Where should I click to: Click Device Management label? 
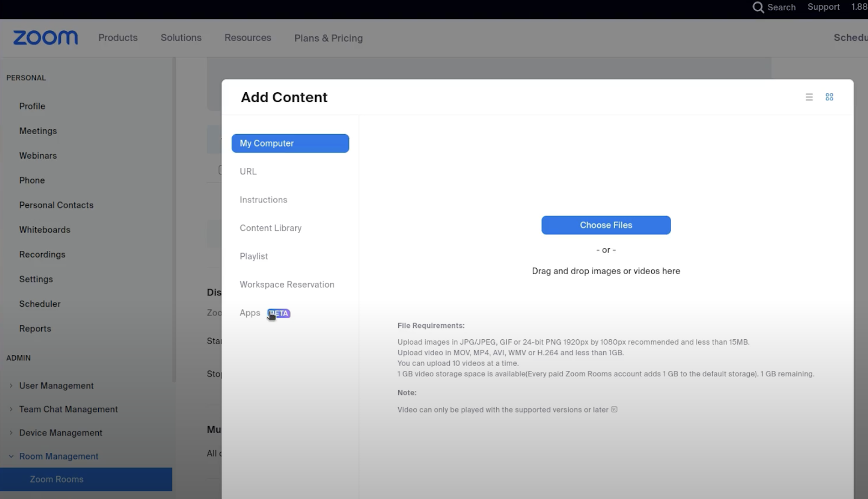[61, 433]
